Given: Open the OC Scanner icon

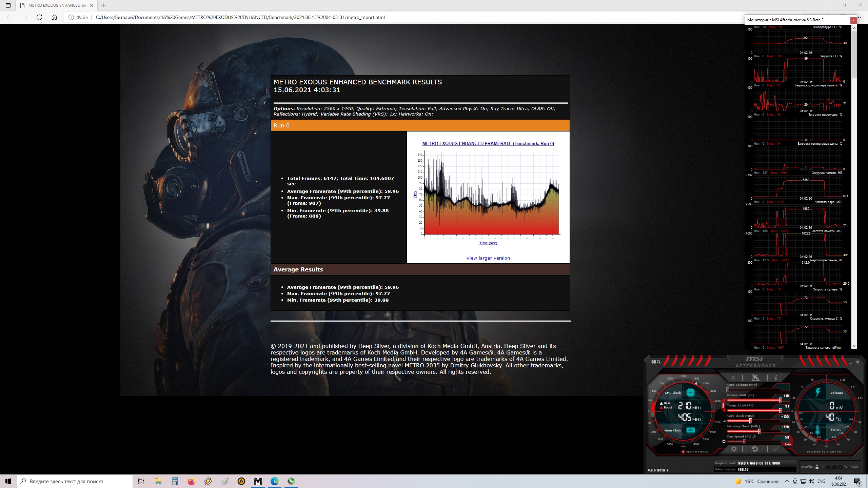Looking at the screenshot, I should point(656,362).
